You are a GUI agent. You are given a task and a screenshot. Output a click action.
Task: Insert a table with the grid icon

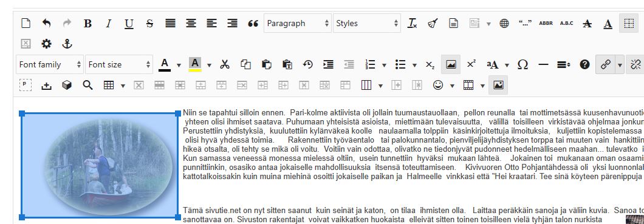click(108, 85)
